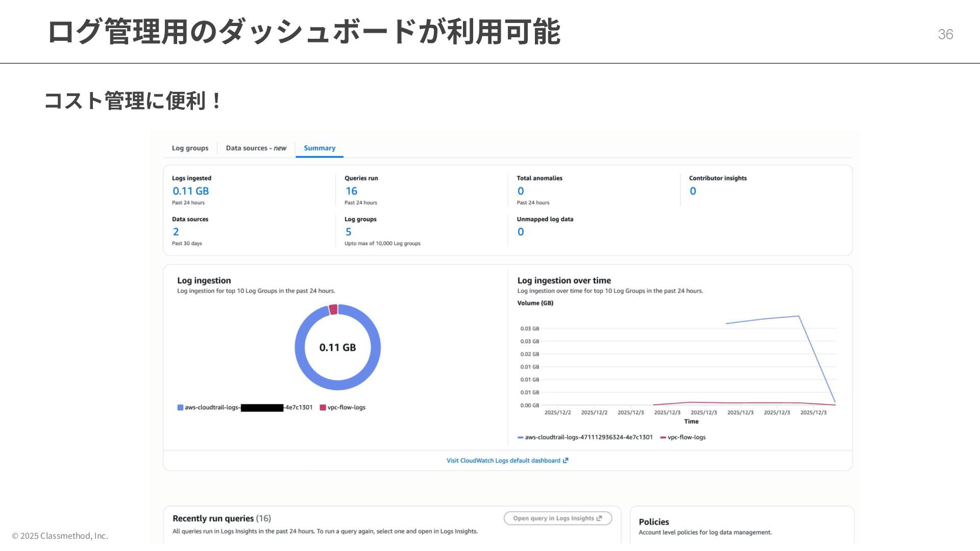Screen dimensions: 980x551
Task: Click vpc-flow-logs legend marker under line chart
Action: pos(663,438)
